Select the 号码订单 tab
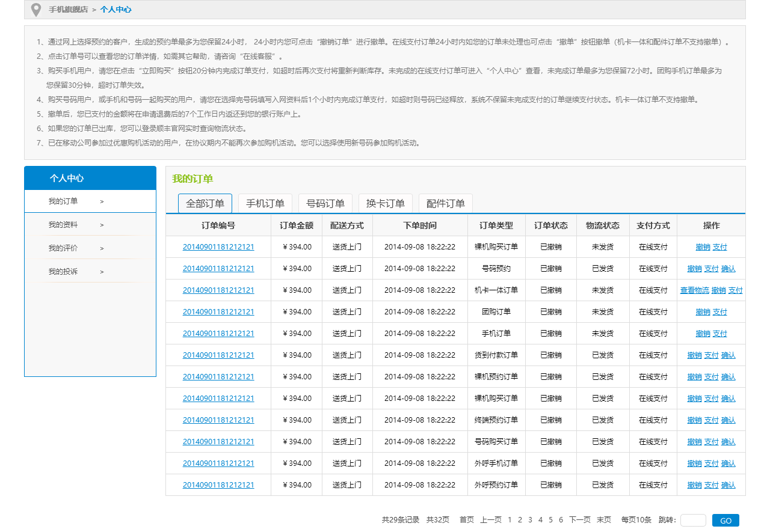The height and width of the screenshot is (532, 770). click(325, 204)
